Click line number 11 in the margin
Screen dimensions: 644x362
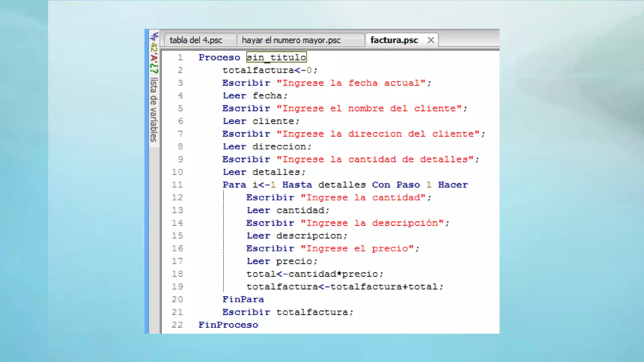177,185
